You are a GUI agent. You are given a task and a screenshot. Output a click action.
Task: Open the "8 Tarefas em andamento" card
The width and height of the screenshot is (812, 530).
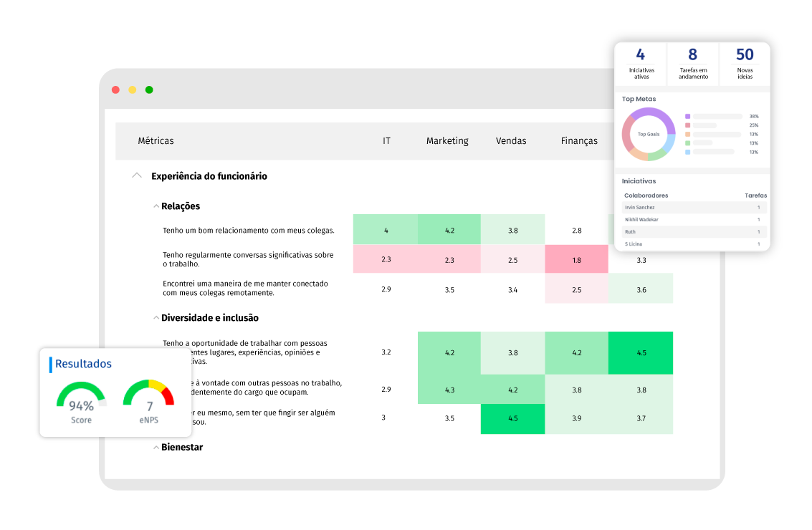692,64
